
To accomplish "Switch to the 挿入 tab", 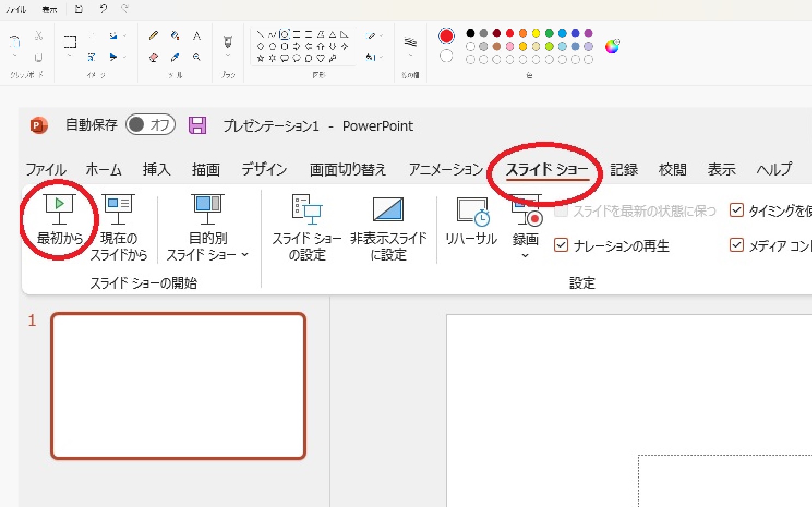I will pyautogui.click(x=157, y=170).
